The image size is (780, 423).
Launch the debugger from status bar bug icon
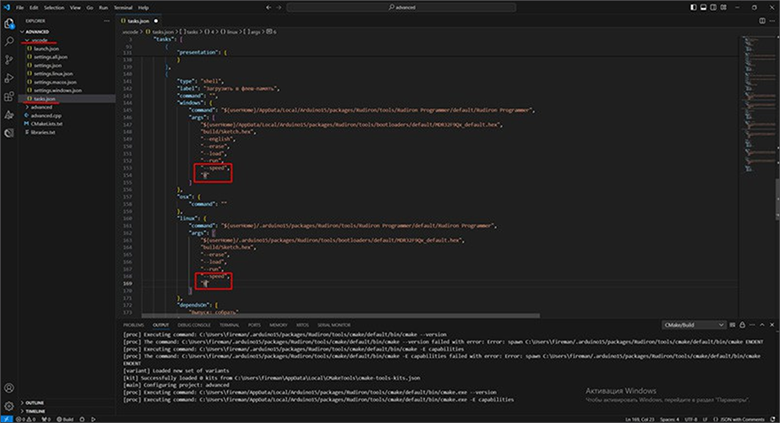coord(82,419)
